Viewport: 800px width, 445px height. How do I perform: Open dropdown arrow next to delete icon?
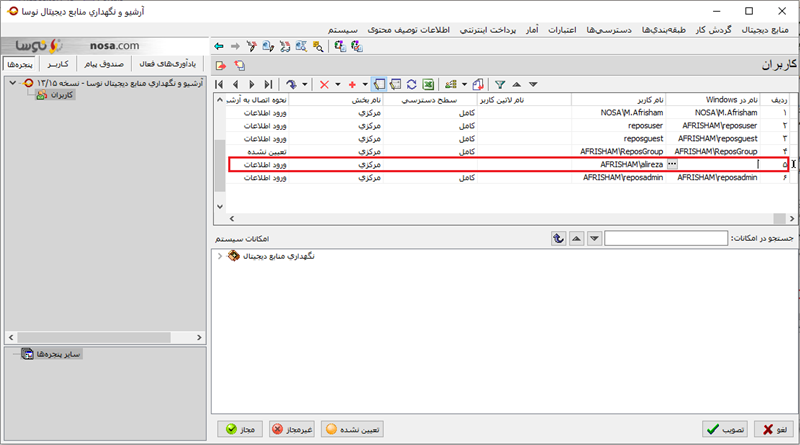coord(337,85)
